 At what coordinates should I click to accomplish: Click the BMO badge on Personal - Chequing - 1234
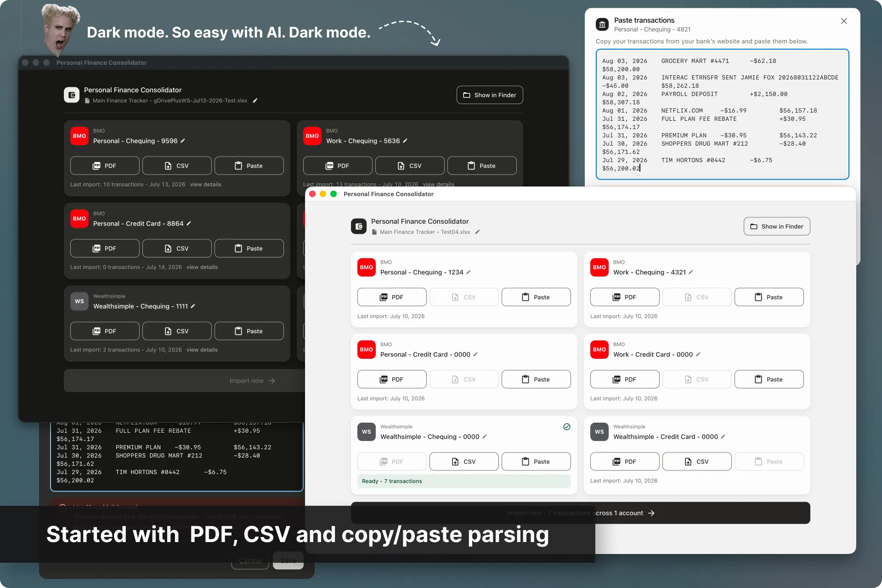tap(367, 267)
